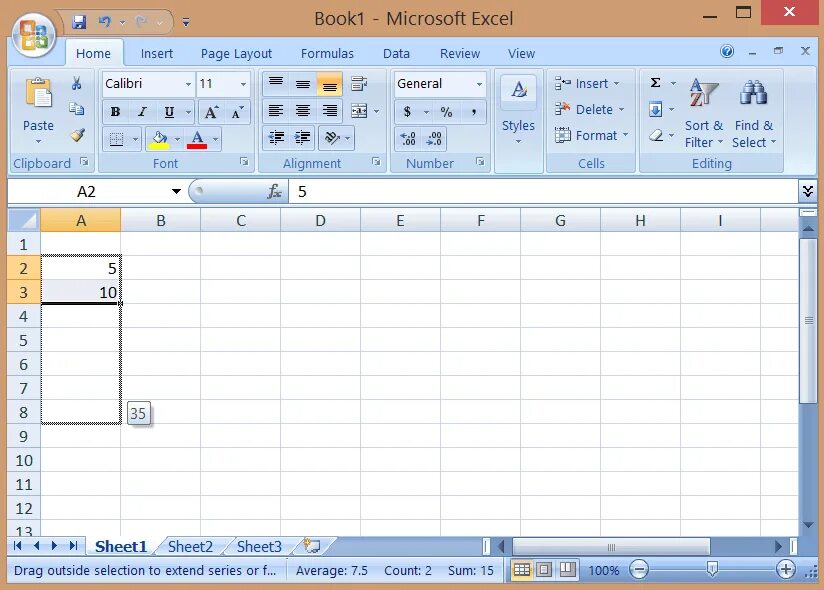Align text left
This screenshot has height=590, width=824.
coord(276,111)
